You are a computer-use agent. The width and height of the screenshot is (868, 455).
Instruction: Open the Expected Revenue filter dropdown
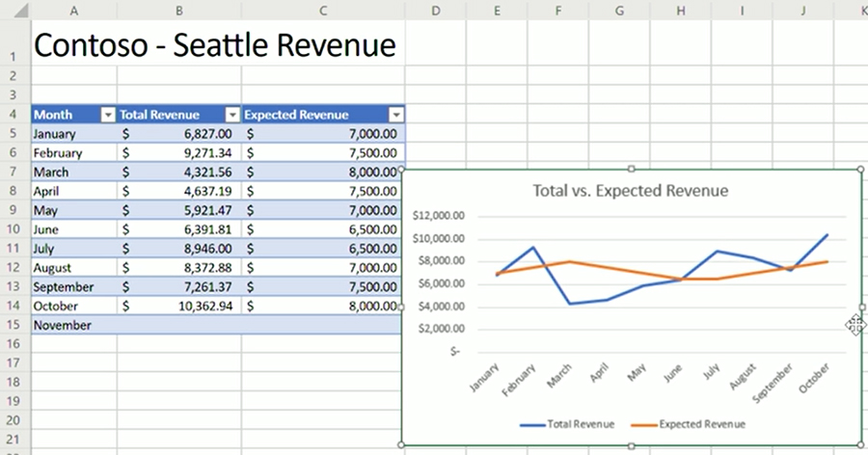click(x=395, y=115)
